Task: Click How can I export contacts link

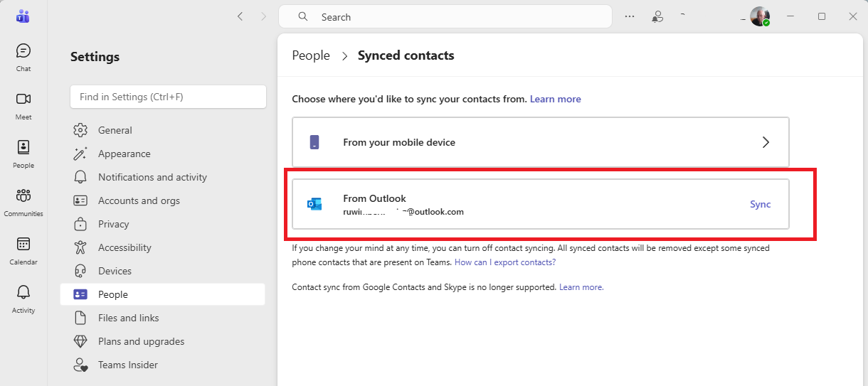Action: (505, 262)
